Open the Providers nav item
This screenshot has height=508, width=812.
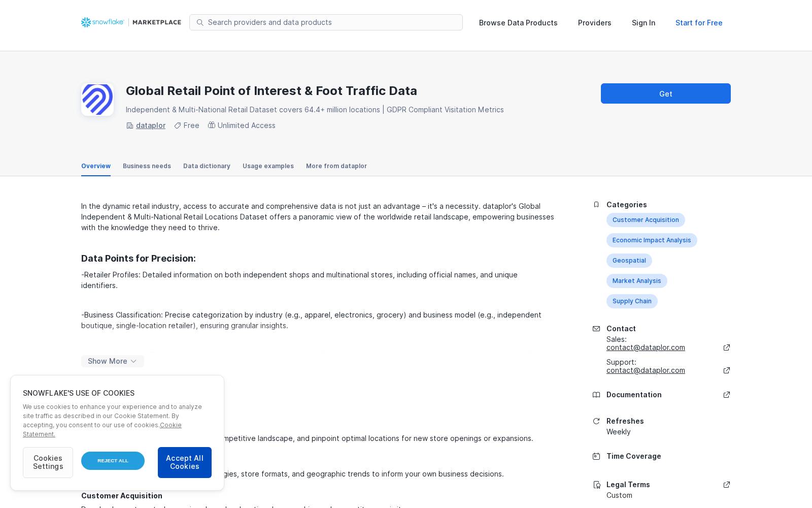[x=595, y=23]
